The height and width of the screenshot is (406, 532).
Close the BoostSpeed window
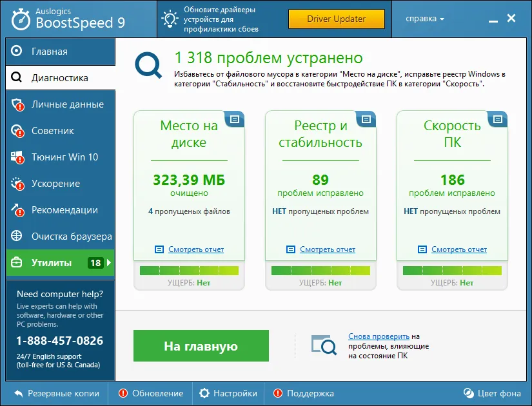coord(511,18)
